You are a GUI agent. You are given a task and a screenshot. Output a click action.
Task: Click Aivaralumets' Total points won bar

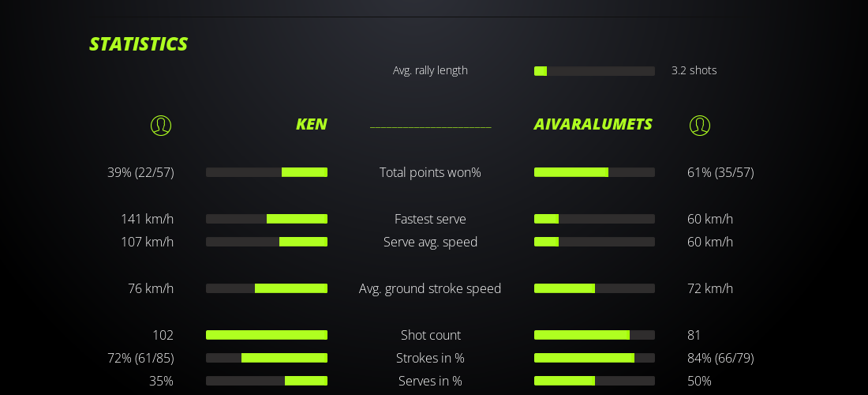594,172
